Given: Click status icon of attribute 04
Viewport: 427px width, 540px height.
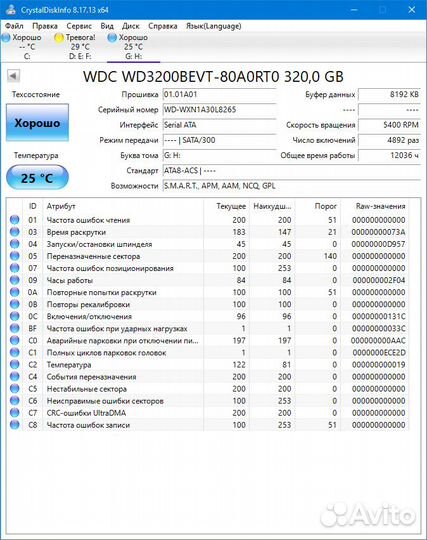Looking at the screenshot, I should coord(14,243).
